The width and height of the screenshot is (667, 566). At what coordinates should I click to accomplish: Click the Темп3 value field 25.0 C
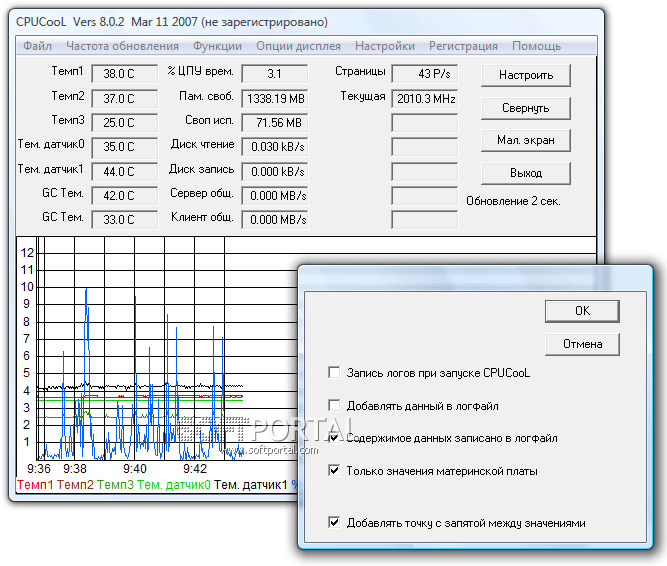124,122
